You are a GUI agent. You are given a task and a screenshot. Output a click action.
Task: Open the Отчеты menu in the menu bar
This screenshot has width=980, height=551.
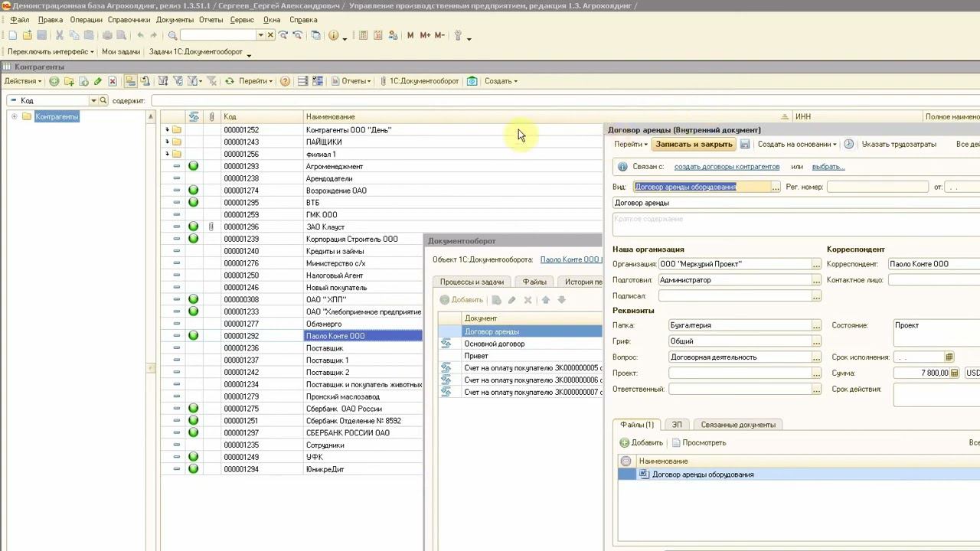[211, 20]
